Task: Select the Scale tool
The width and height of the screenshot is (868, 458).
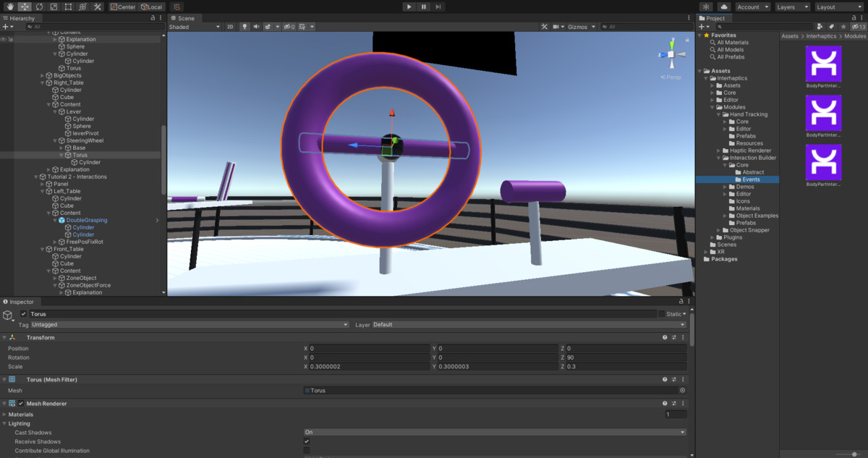Action: (x=53, y=7)
